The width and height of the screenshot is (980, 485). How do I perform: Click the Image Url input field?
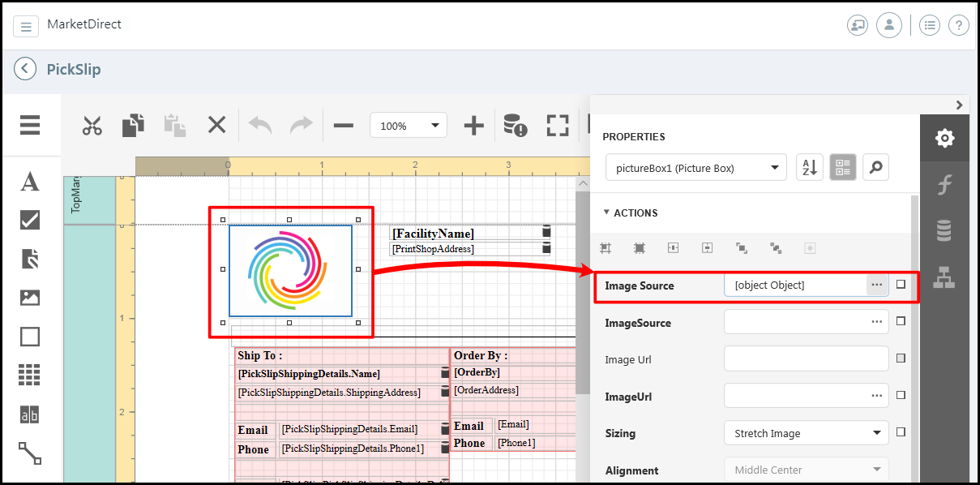coord(806,358)
